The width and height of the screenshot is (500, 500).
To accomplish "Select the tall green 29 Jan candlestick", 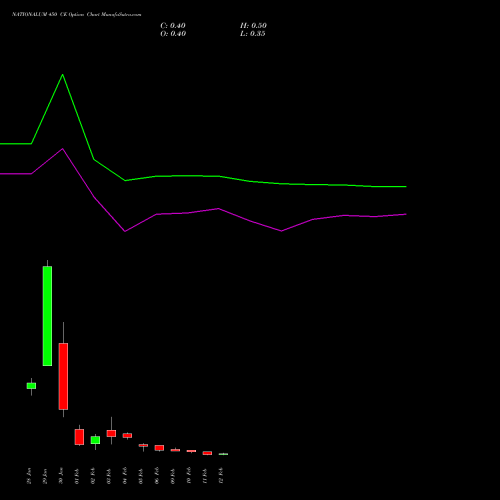I will pos(47,316).
